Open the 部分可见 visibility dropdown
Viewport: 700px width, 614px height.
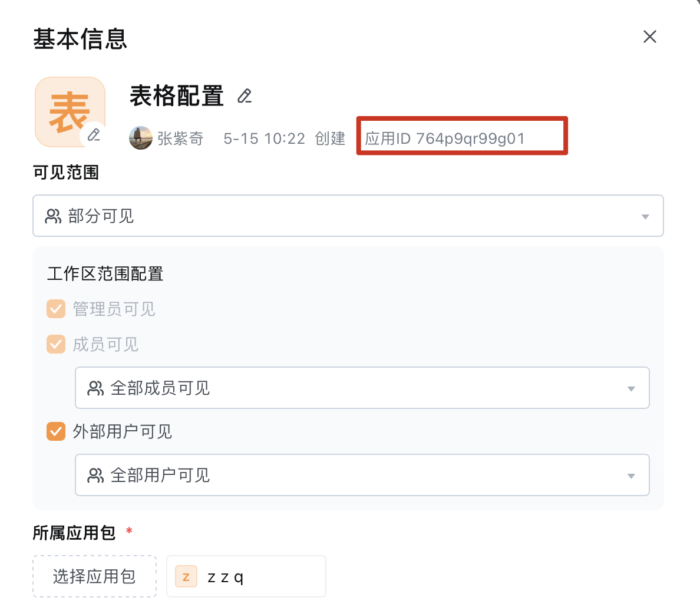pos(348,216)
